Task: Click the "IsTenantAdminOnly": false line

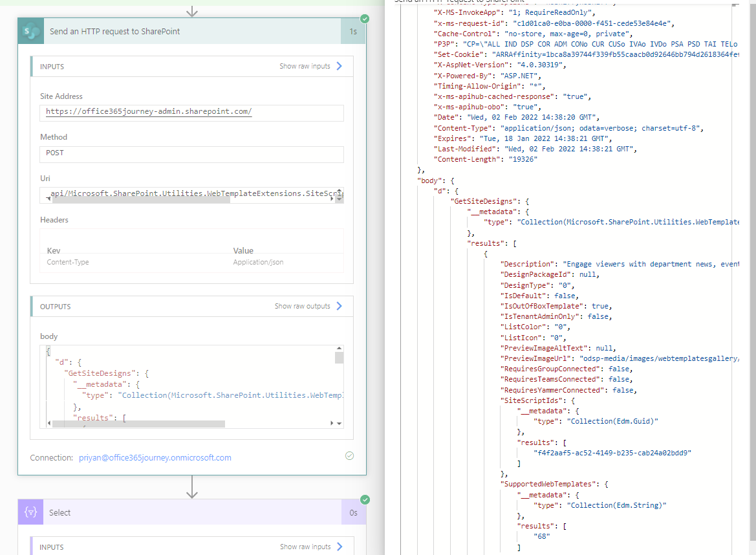Action: (x=556, y=317)
